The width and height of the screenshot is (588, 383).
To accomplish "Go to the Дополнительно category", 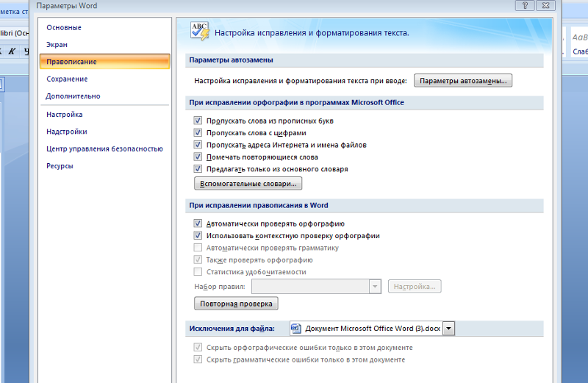I will tap(73, 96).
